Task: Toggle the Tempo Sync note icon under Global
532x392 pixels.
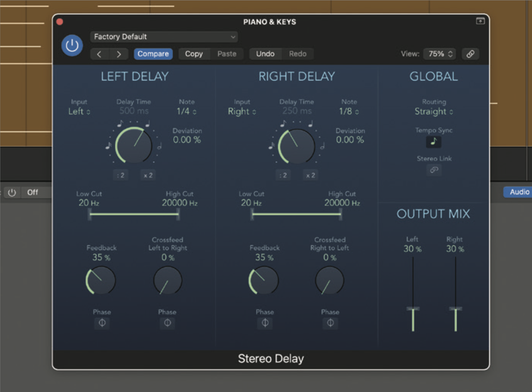Action: coord(434,142)
